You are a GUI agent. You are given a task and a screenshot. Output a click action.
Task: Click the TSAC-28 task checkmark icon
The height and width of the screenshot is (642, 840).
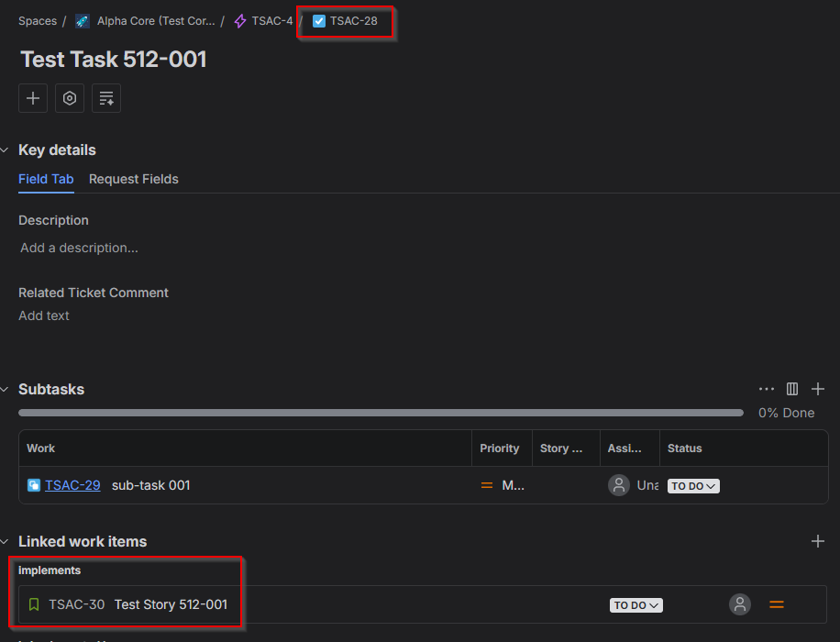point(319,21)
